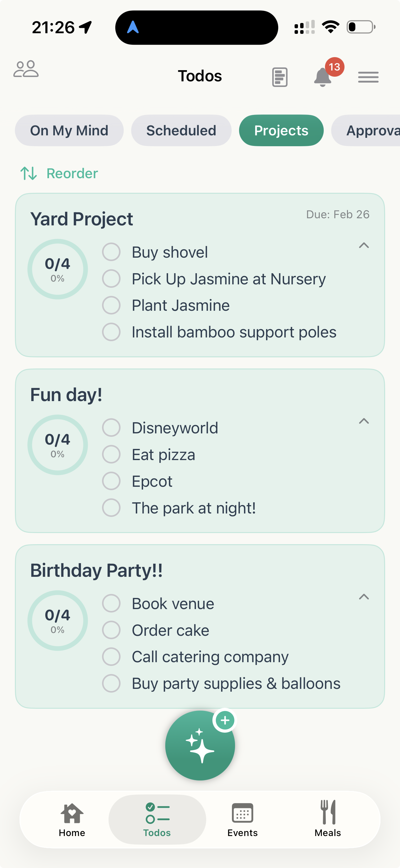Go to Home in bottom navigation
Screen dimensions: 400x868
point(72,819)
